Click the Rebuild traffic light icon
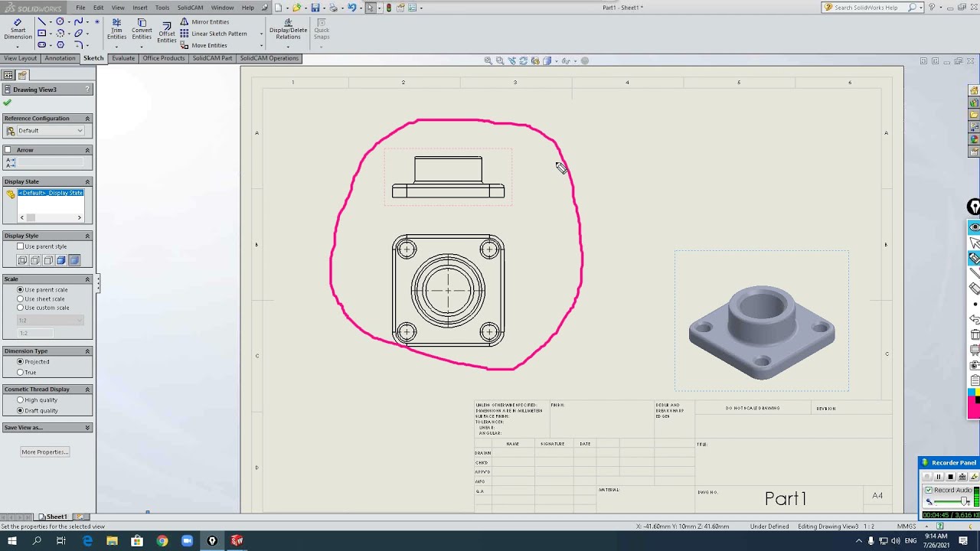Image resolution: width=980 pixels, height=551 pixels. [x=389, y=8]
